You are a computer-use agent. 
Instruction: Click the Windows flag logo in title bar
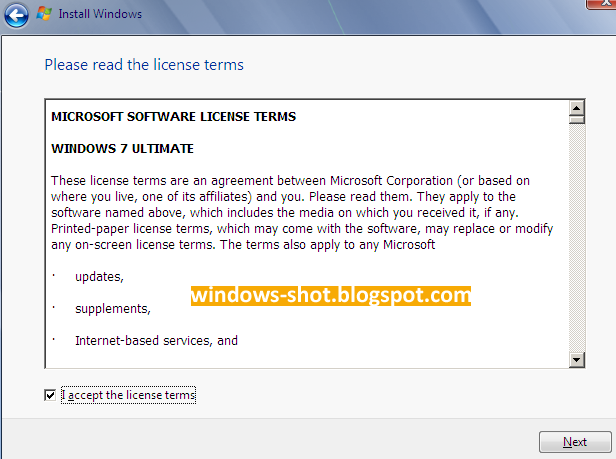pyautogui.click(x=44, y=13)
